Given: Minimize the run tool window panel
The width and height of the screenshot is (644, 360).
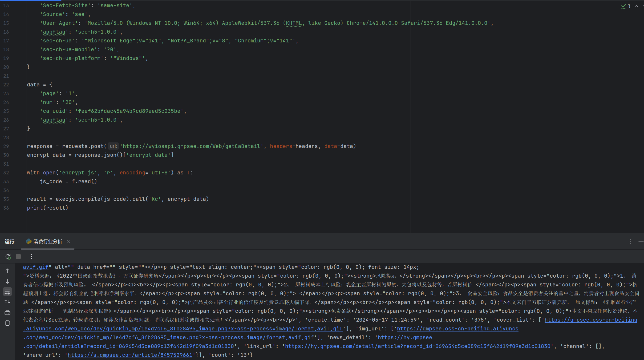Looking at the screenshot, I should [x=641, y=241].
